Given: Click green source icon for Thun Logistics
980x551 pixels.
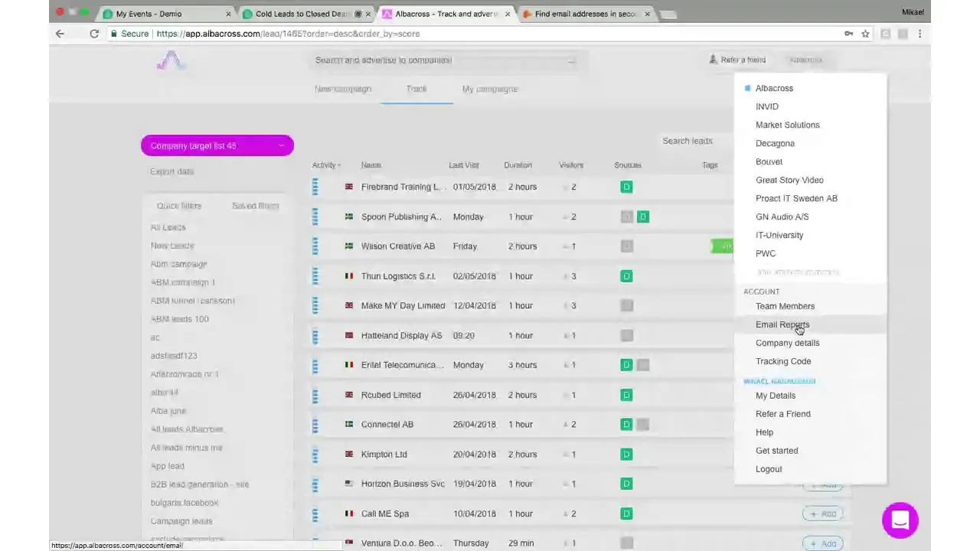Looking at the screenshot, I should pos(626,276).
